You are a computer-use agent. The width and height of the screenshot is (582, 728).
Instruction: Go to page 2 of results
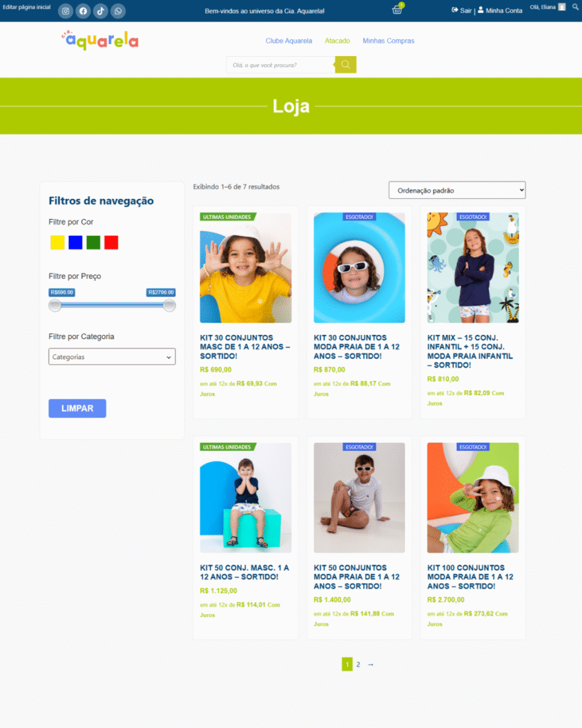[358, 665]
